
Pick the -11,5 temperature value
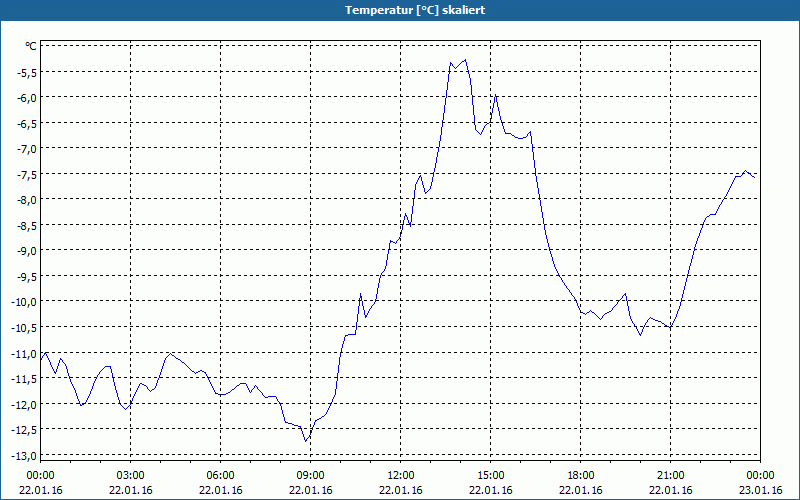(x=24, y=378)
